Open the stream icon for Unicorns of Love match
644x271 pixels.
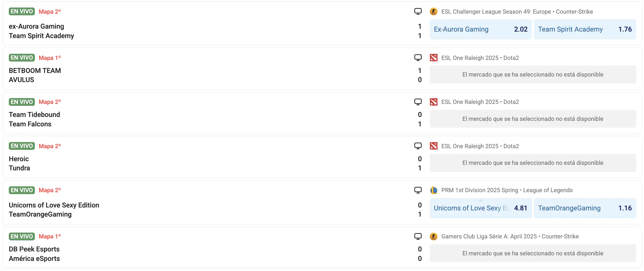[x=418, y=190]
